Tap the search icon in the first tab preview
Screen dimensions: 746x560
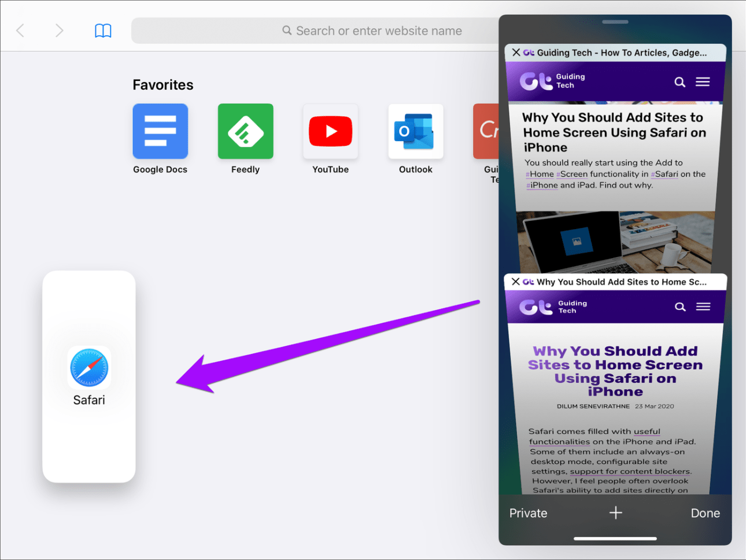(680, 82)
